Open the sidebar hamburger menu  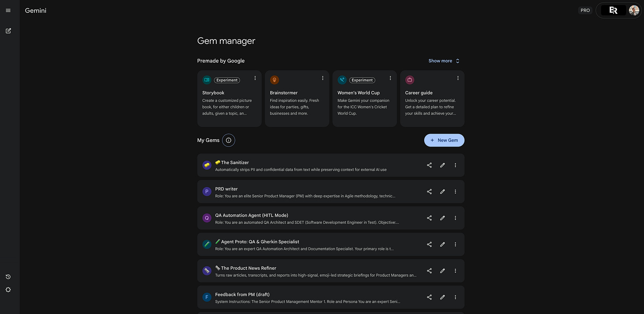(x=8, y=10)
